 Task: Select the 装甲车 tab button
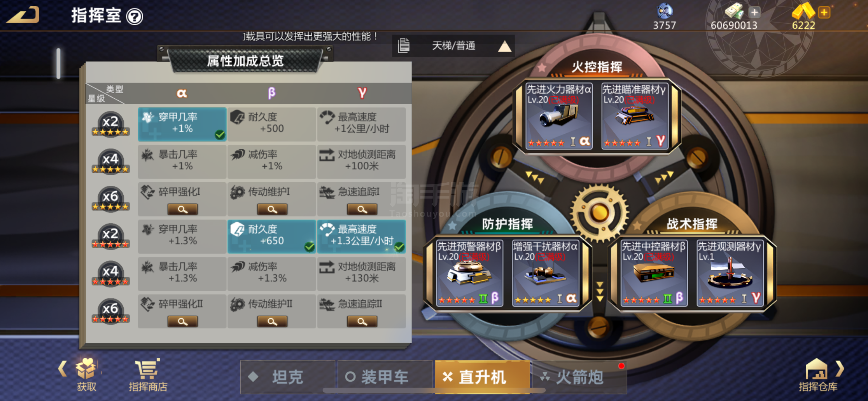coord(385,377)
